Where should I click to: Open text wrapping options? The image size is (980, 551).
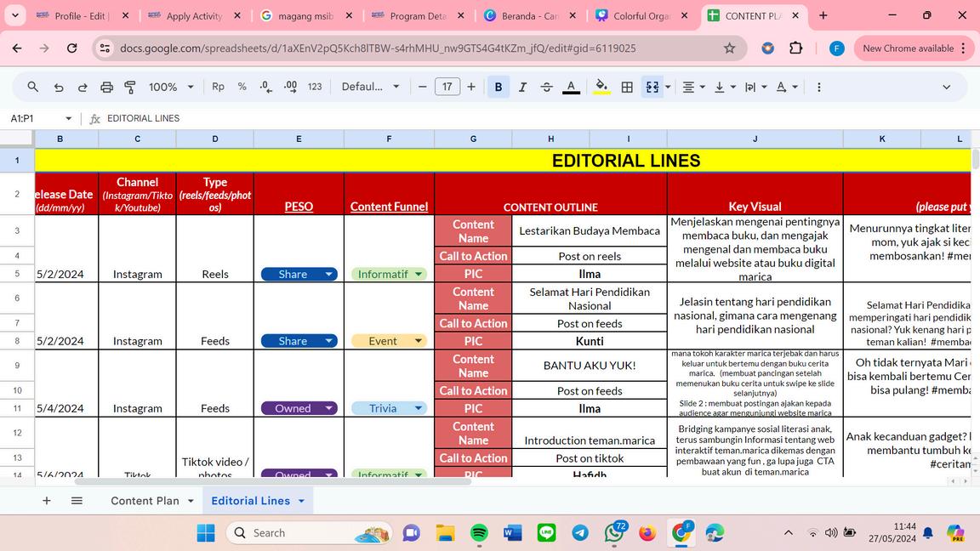[x=755, y=88]
